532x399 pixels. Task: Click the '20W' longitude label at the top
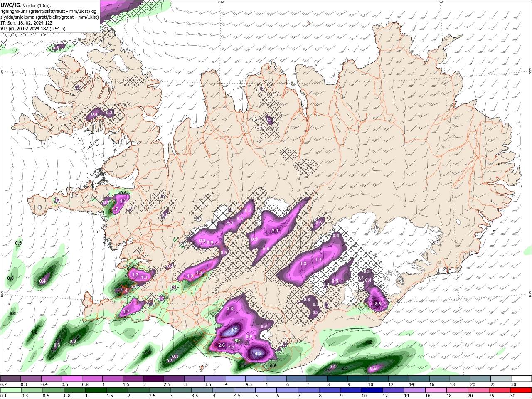point(221,2)
